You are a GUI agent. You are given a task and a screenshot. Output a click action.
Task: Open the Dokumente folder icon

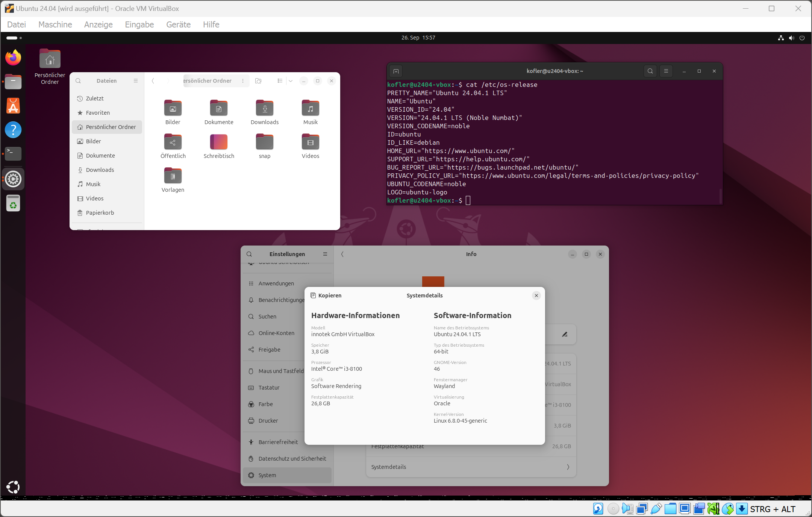click(219, 112)
